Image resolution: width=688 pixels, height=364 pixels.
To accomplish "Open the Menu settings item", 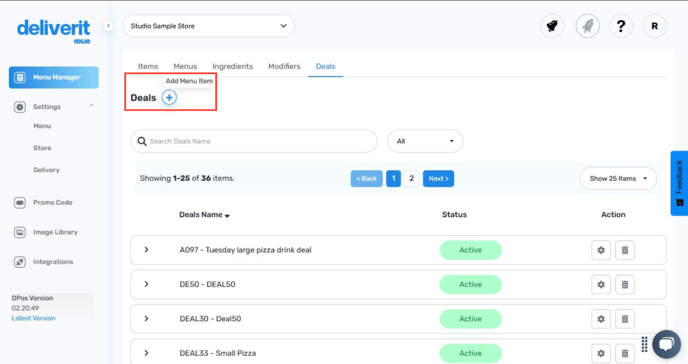I will click(42, 126).
